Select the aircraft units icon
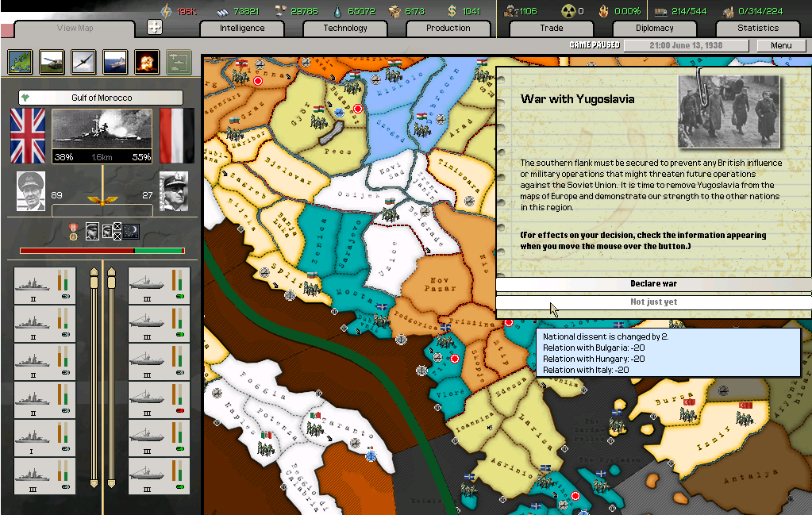 83,62
